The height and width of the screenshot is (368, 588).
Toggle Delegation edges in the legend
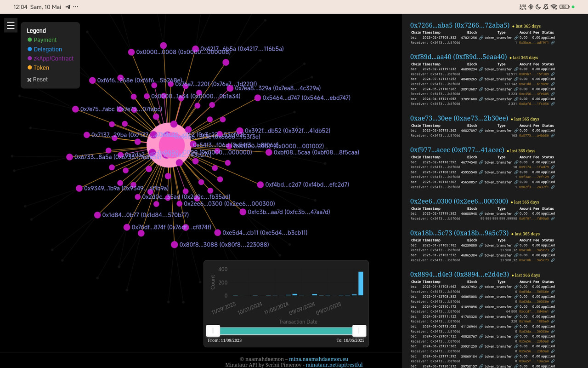[x=44, y=49]
